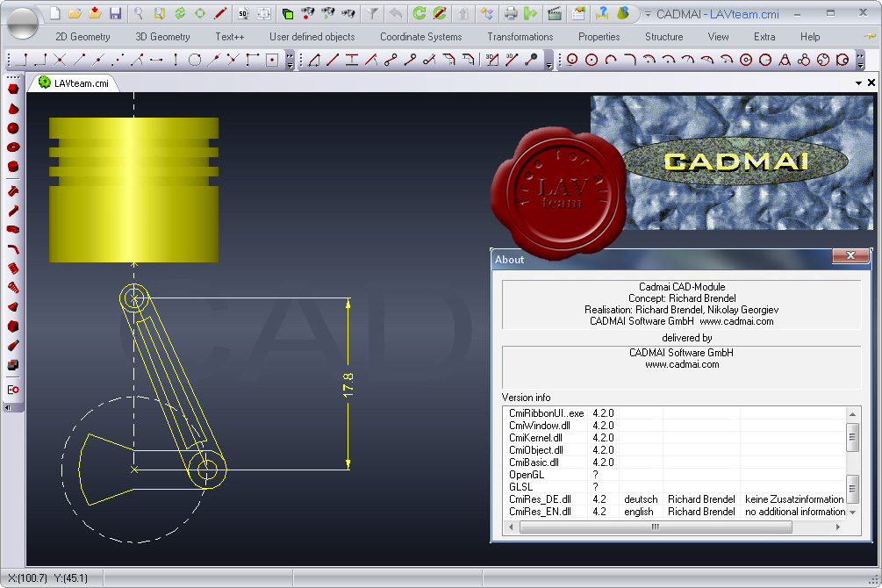Click the binoculars icon with red record dot
Viewport: 882px width, 588px height.
(308, 13)
